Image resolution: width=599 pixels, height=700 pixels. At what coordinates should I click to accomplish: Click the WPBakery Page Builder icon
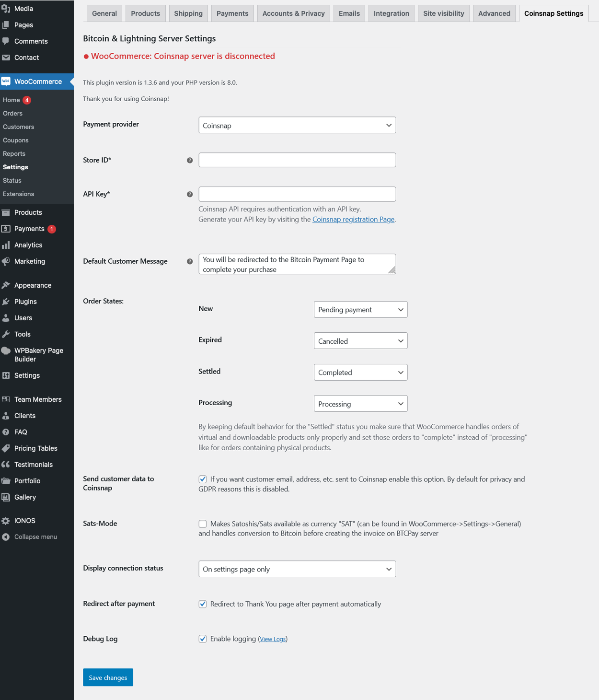6,350
